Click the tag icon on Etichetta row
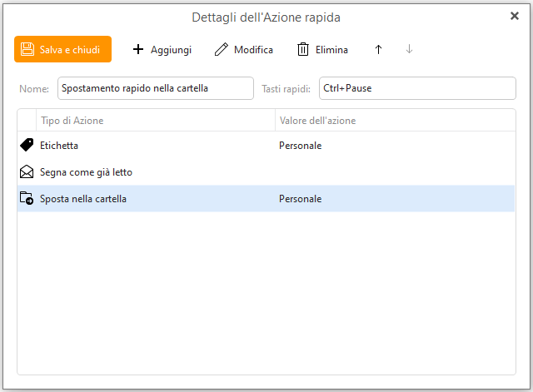 pos(27,145)
